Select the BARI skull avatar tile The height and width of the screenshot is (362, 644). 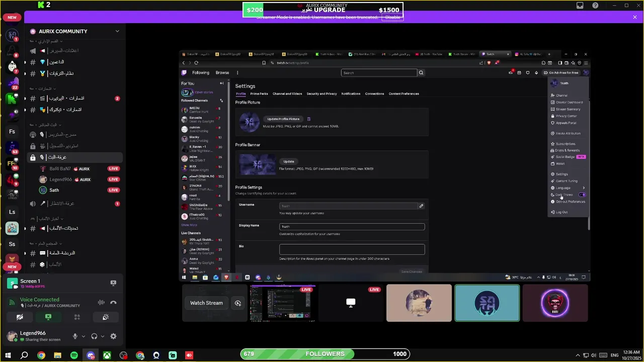tap(555, 303)
